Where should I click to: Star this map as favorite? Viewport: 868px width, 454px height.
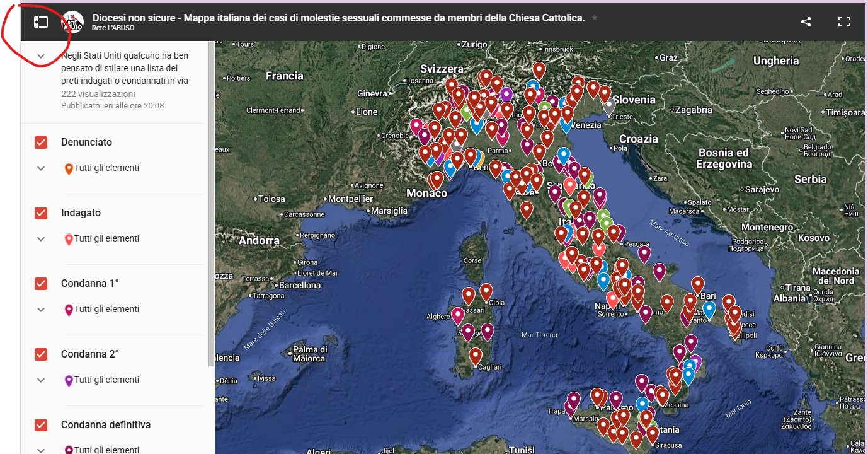coord(595,18)
